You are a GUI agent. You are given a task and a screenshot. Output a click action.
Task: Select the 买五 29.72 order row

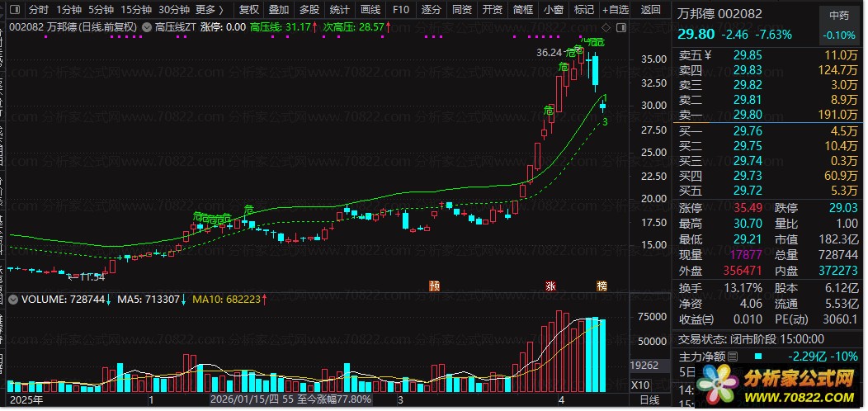(768, 191)
